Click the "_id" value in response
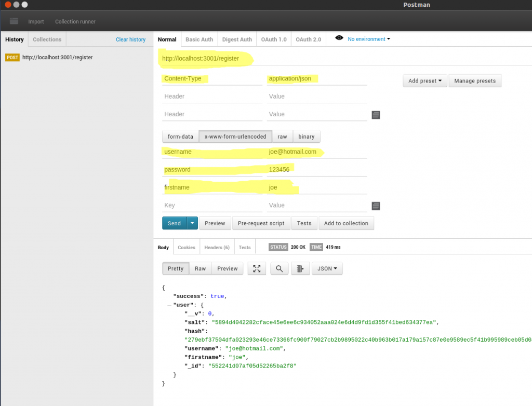The width and height of the screenshot is (532, 406). (252, 366)
